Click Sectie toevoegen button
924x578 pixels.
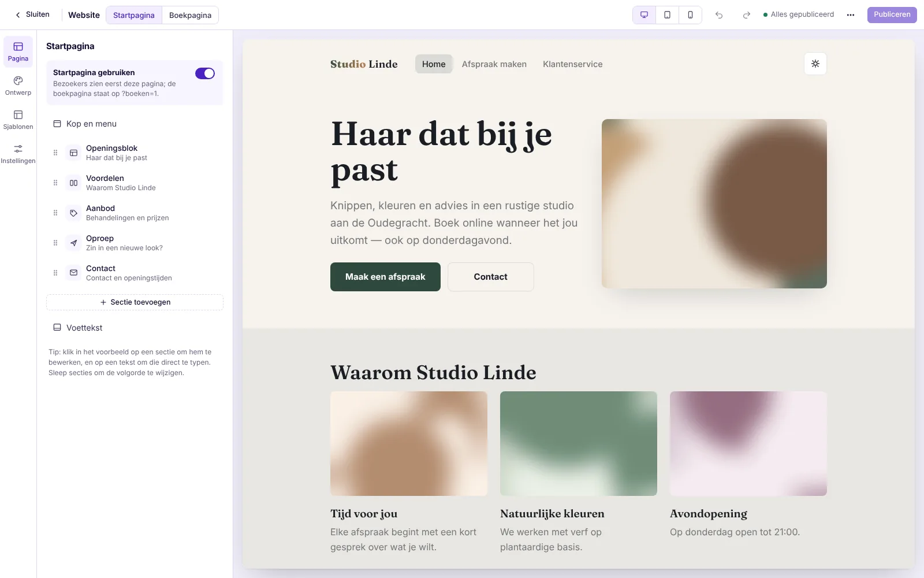tap(135, 302)
